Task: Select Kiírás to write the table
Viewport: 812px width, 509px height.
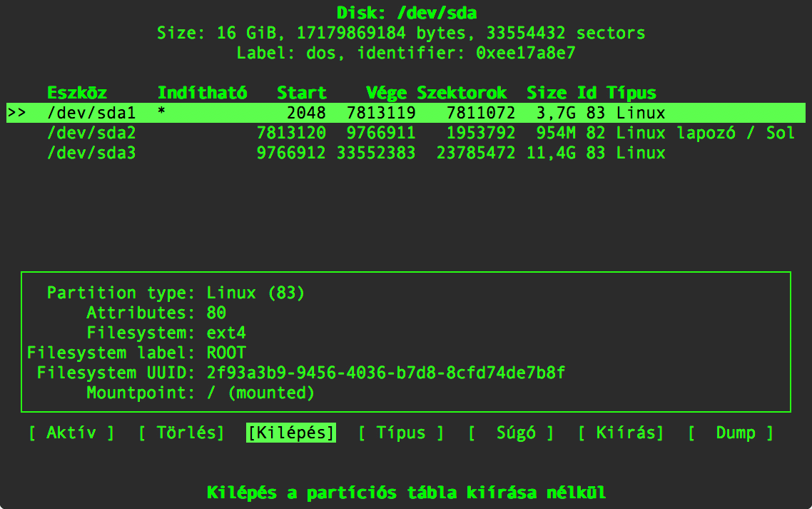Action: [x=621, y=433]
